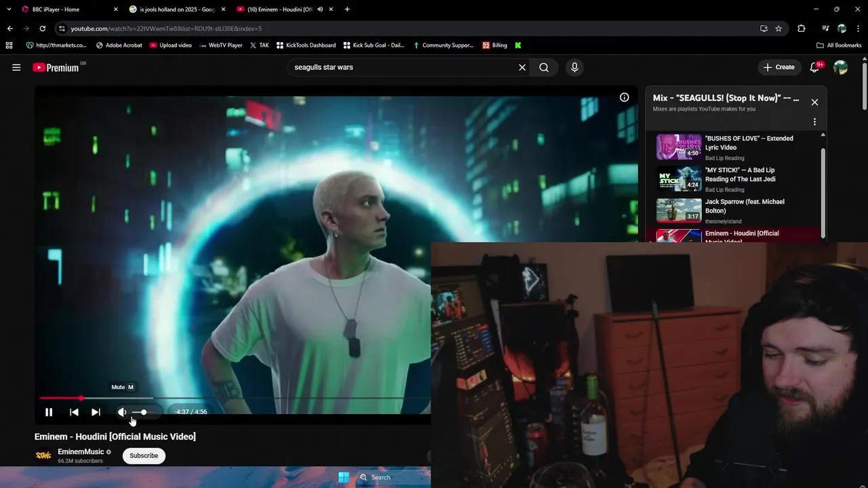Viewport: 868px width, 488px height.
Task: Close the Eminem - Houdini tab
Action: [x=331, y=9]
